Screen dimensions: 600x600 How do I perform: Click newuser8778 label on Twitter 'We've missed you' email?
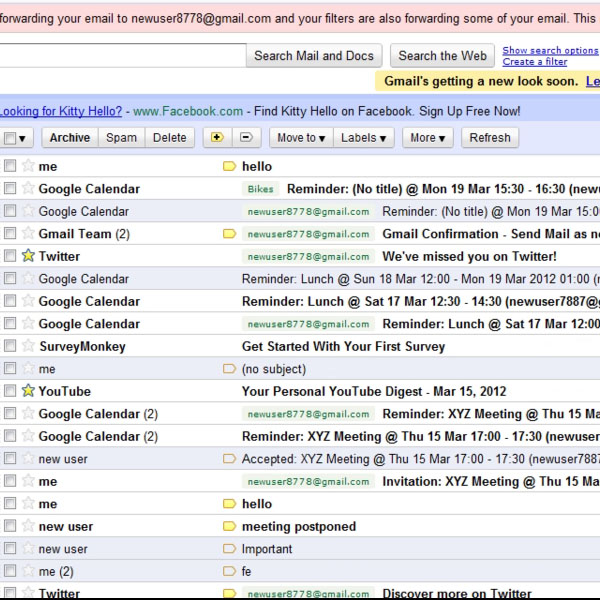point(308,256)
